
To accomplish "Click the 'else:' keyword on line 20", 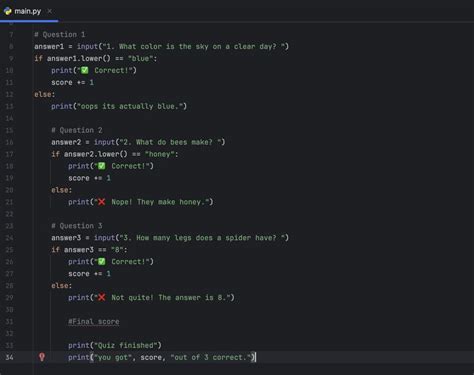I will pyautogui.click(x=61, y=190).
